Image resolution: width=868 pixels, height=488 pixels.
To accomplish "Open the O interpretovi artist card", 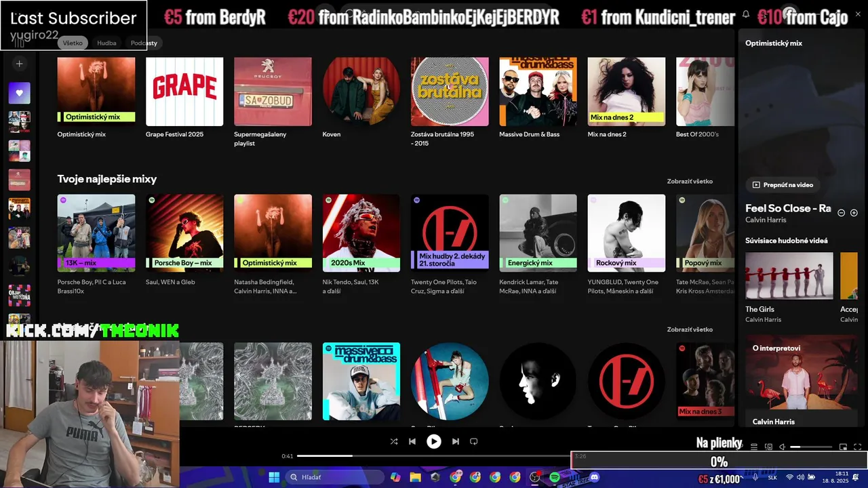I will [x=801, y=380].
